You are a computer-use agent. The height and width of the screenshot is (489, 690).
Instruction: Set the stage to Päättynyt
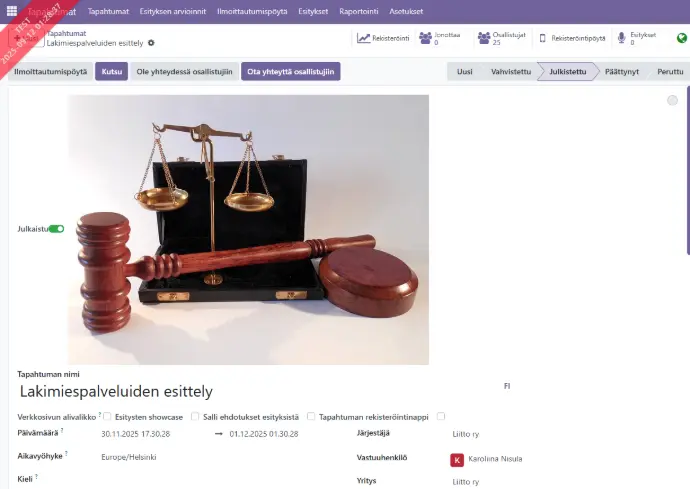(x=621, y=72)
